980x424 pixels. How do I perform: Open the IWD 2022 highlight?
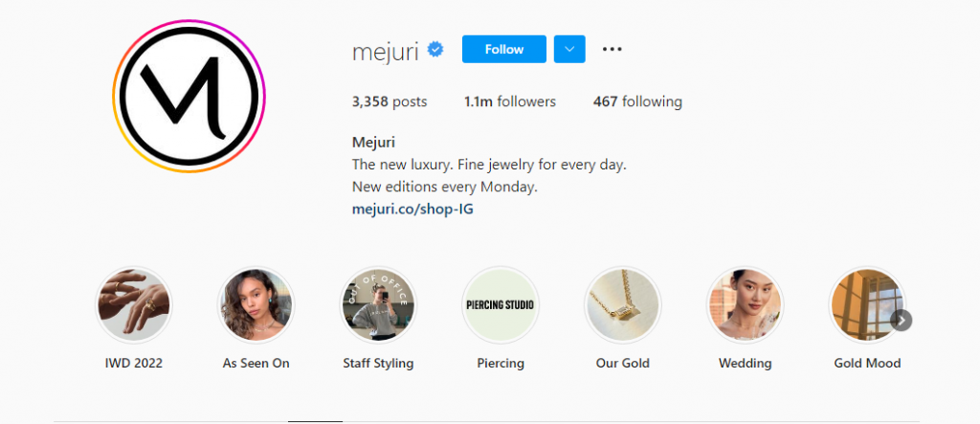tap(134, 305)
